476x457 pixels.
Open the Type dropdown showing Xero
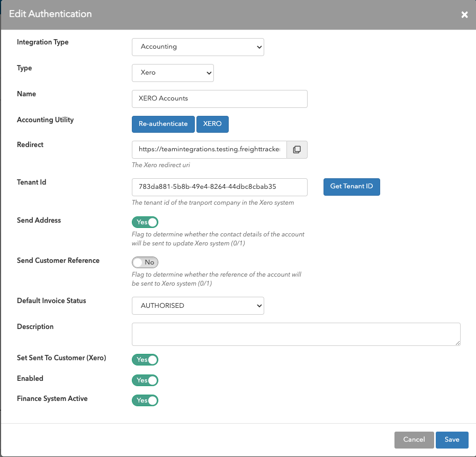(173, 73)
